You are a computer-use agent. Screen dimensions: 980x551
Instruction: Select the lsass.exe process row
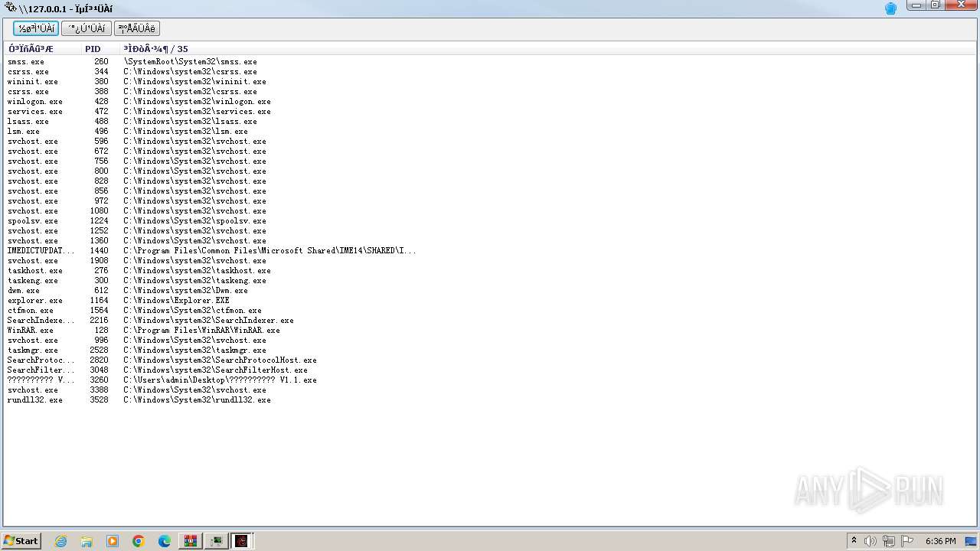tap(490, 121)
